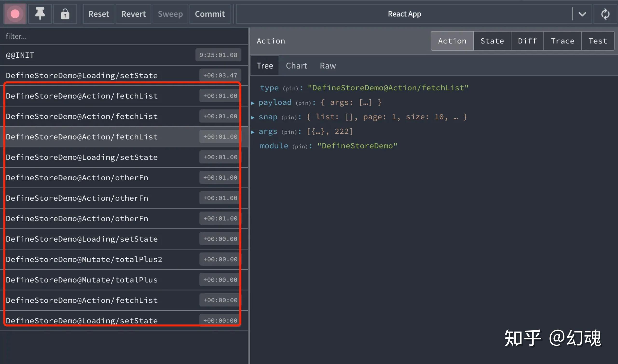Expand the payload tree node
The height and width of the screenshot is (364, 618).
253,103
